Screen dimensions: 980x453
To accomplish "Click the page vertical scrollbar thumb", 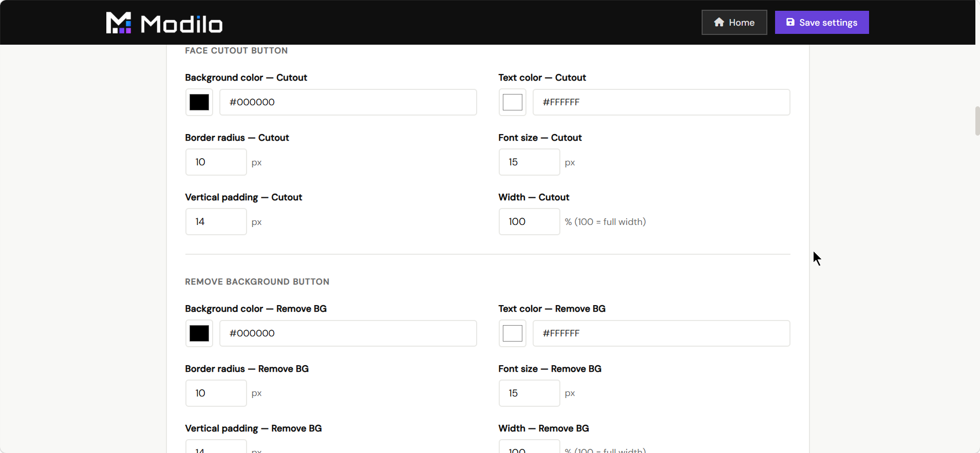I will pyautogui.click(x=977, y=121).
